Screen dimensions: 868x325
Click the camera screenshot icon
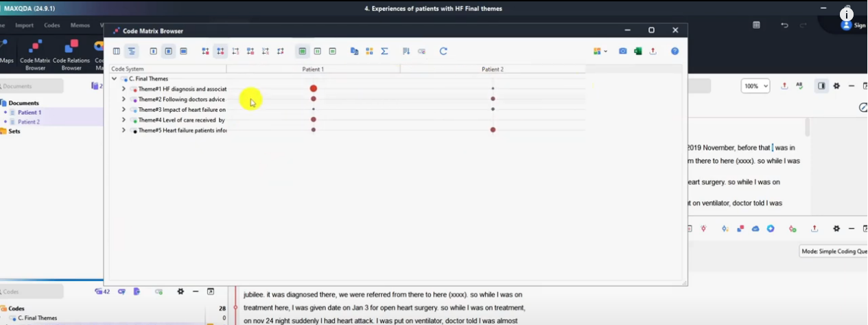coord(623,52)
